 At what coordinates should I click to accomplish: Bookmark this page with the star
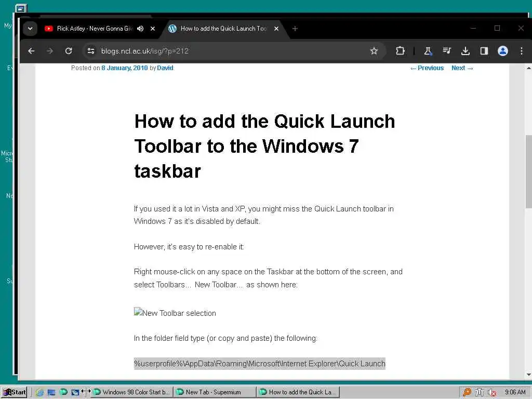pyautogui.click(x=374, y=51)
